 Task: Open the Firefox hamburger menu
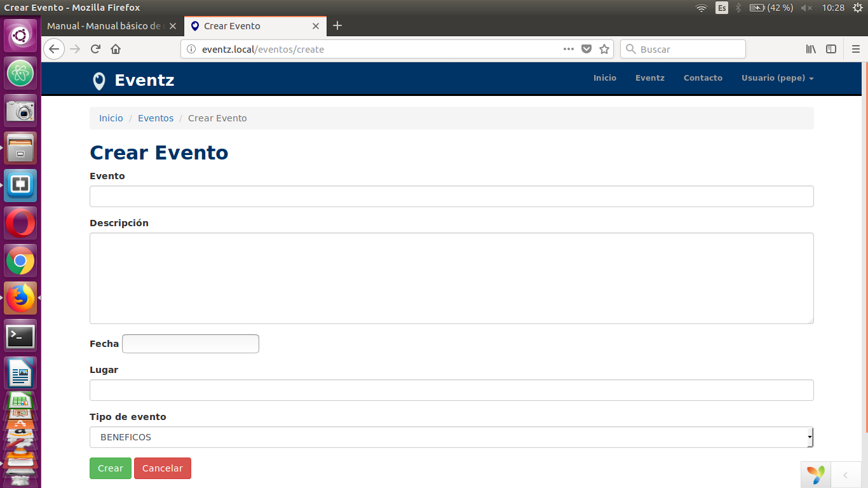(856, 49)
